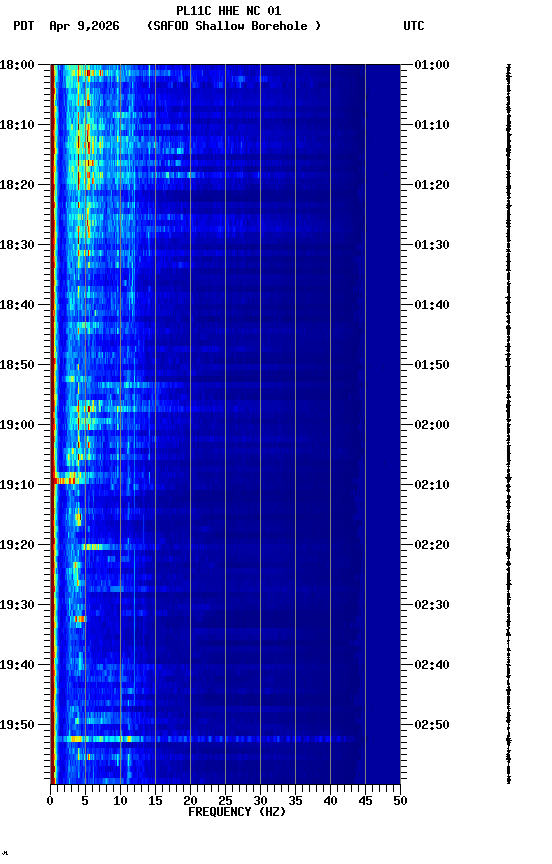Click the '25' Hz frequency axis label
Screen dimensions: 552x864
[225, 801]
